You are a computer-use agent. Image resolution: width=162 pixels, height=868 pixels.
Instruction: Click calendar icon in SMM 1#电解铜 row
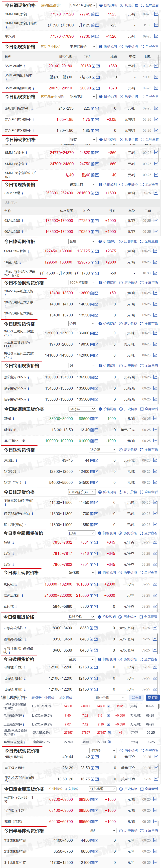93,14
